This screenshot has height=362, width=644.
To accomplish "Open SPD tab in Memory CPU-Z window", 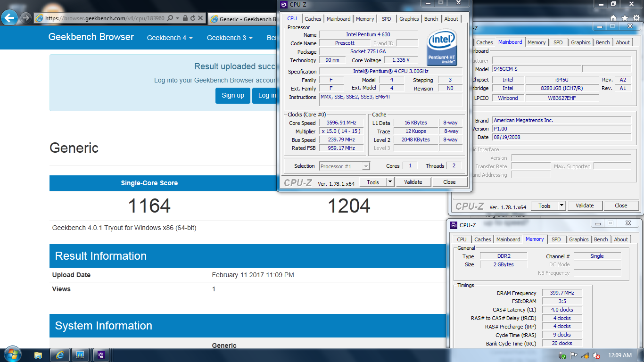I will tap(556, 239).
